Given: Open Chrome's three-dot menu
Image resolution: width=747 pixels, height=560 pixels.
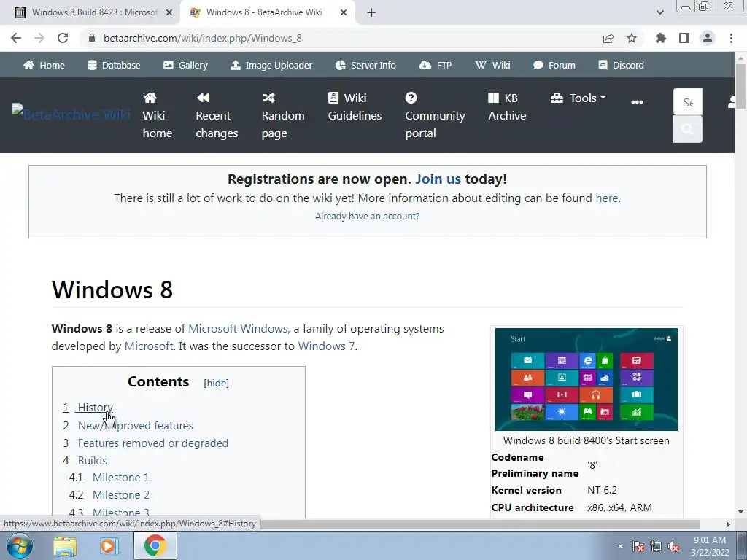Looking at the screenshot, I should tap(731, 38).
